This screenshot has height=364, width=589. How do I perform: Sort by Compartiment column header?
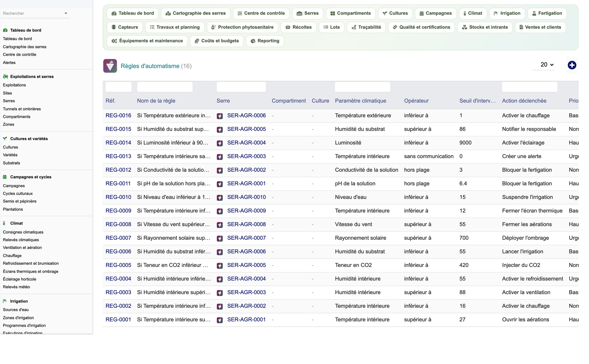point(289,101)
